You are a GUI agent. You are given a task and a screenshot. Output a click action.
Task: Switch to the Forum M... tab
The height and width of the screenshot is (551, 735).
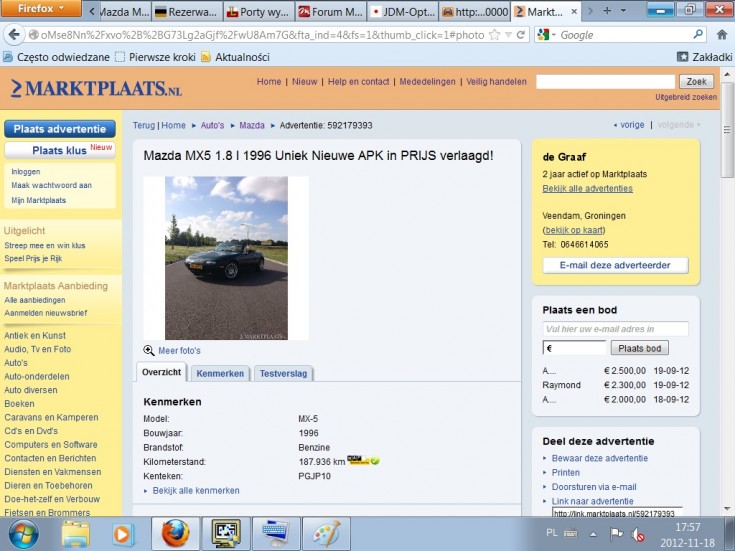point(330,12)
